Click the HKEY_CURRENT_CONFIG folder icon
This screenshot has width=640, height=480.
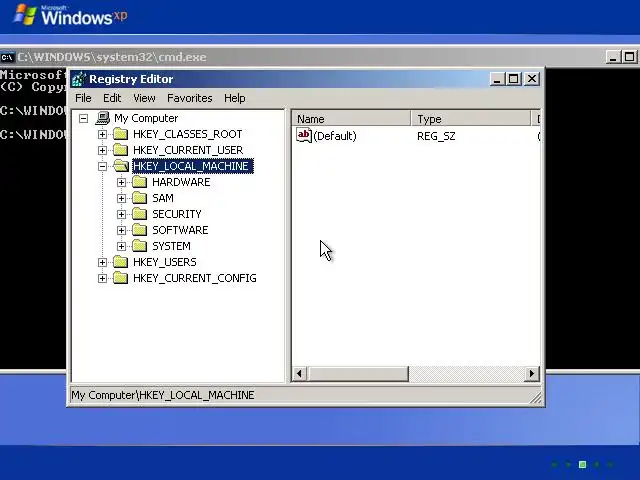click(x=120, y=278)
